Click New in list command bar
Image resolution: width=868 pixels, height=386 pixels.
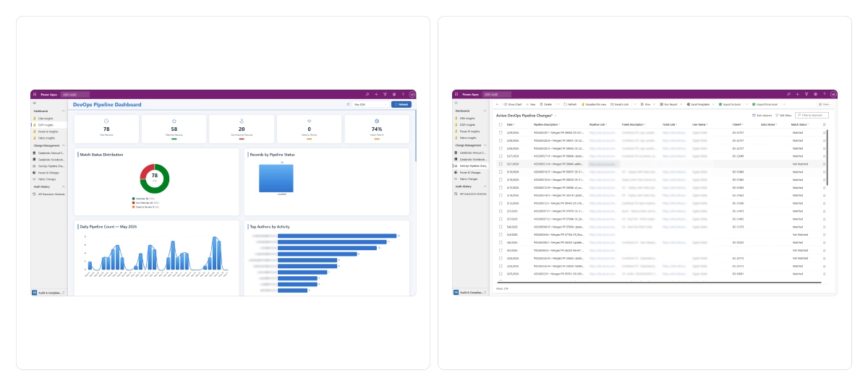point(530,104)
